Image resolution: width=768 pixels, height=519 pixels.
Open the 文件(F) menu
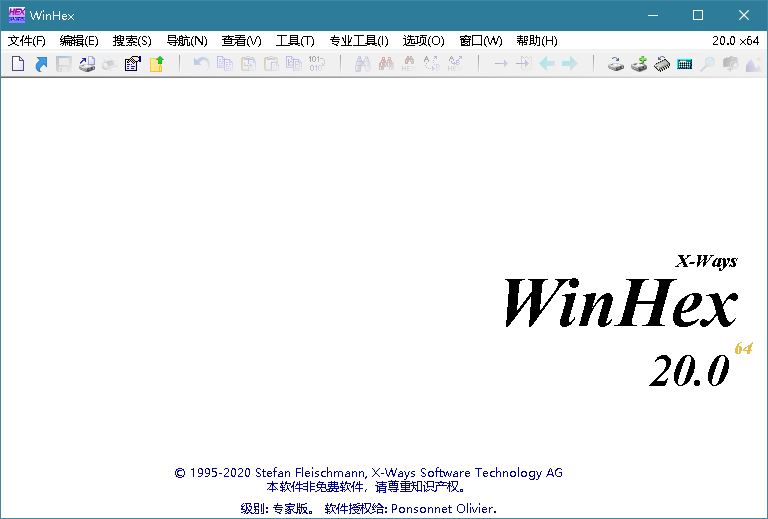point(27,41)
